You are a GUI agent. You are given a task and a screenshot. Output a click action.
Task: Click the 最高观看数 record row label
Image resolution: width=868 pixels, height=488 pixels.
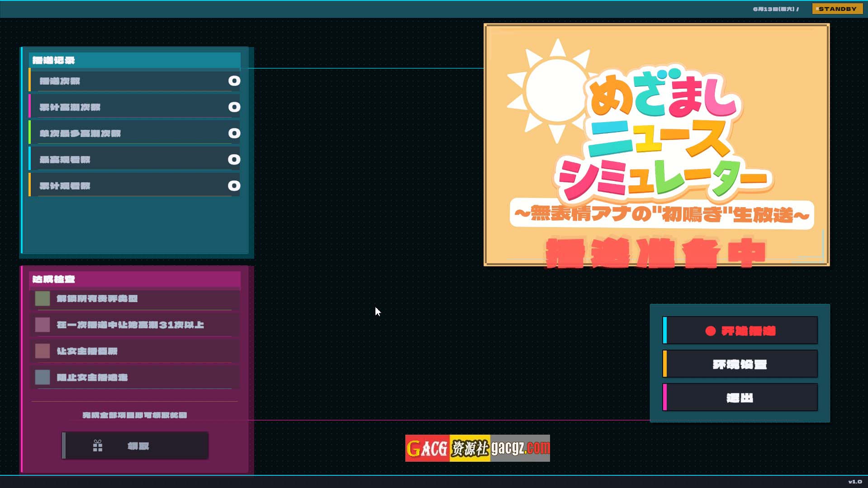65,160
